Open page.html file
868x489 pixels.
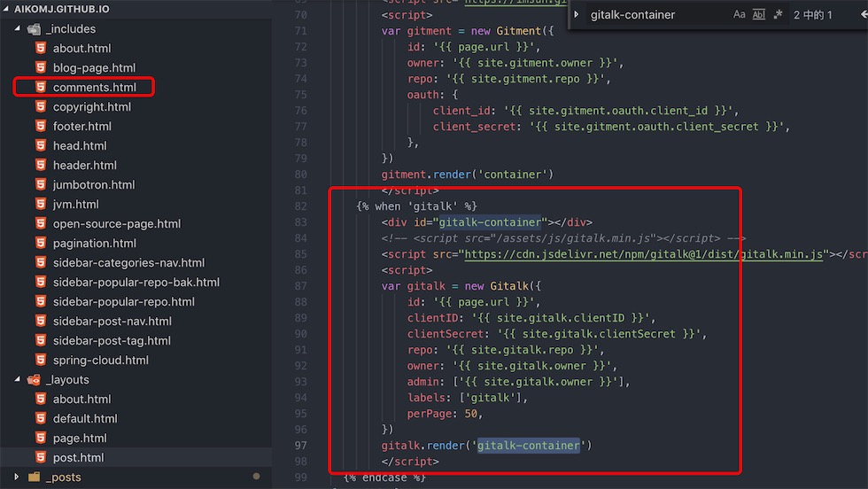[x=80, y=438]
